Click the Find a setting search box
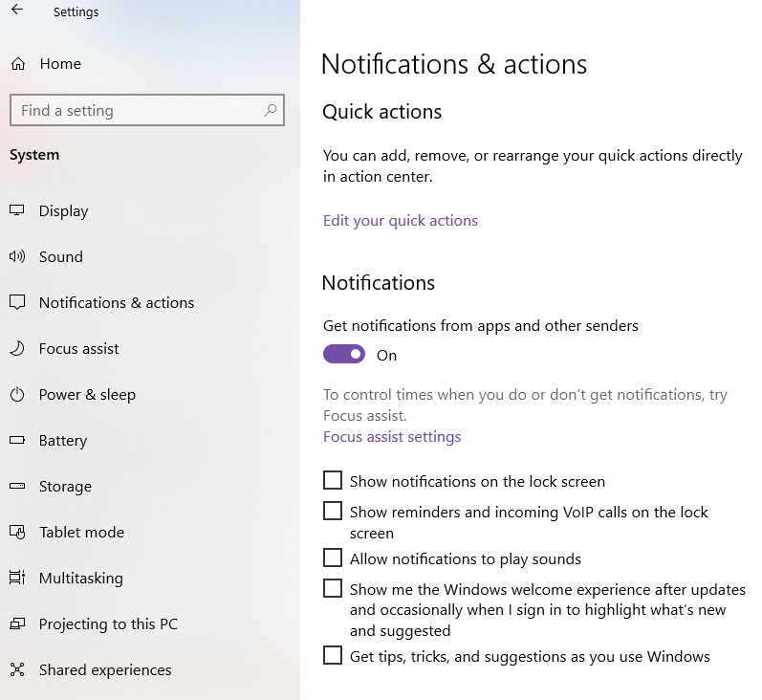762x700 pixels. point(147,110)
